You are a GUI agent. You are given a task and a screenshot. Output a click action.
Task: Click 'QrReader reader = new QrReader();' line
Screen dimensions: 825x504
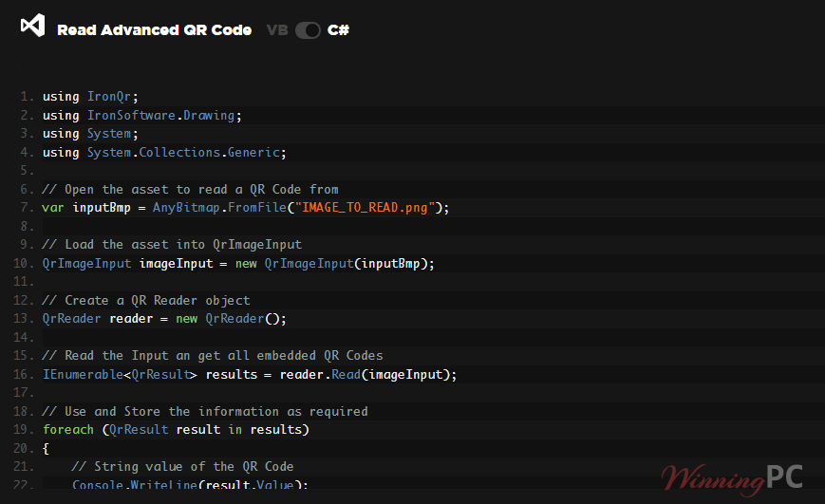(164, 319)
